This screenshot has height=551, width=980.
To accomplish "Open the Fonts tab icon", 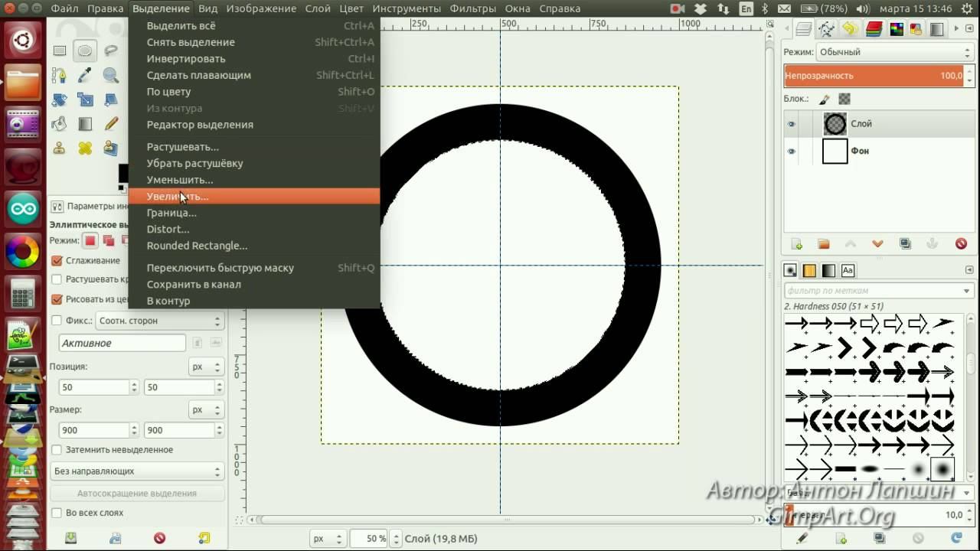I will tap(848, 270).
